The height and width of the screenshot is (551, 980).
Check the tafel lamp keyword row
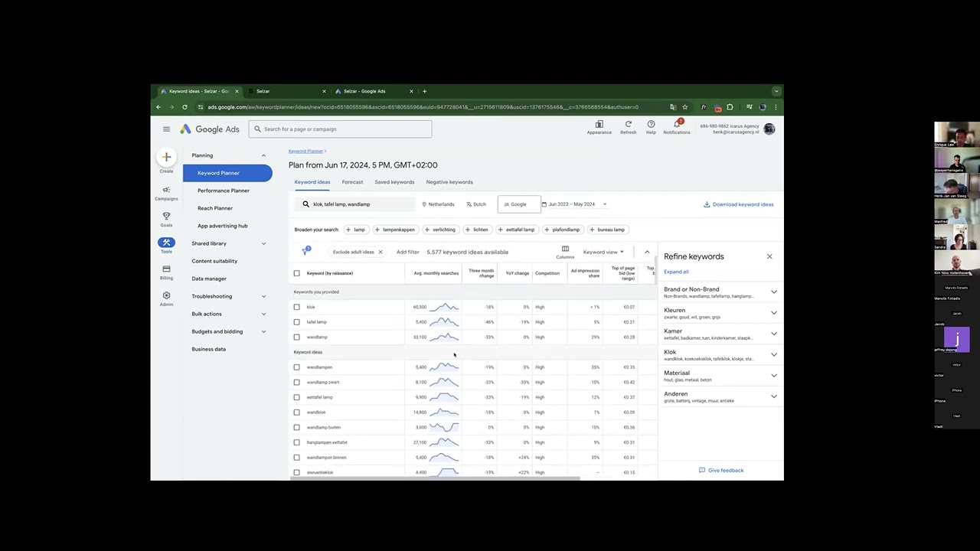pyautogui.click(x=297, y=322)
